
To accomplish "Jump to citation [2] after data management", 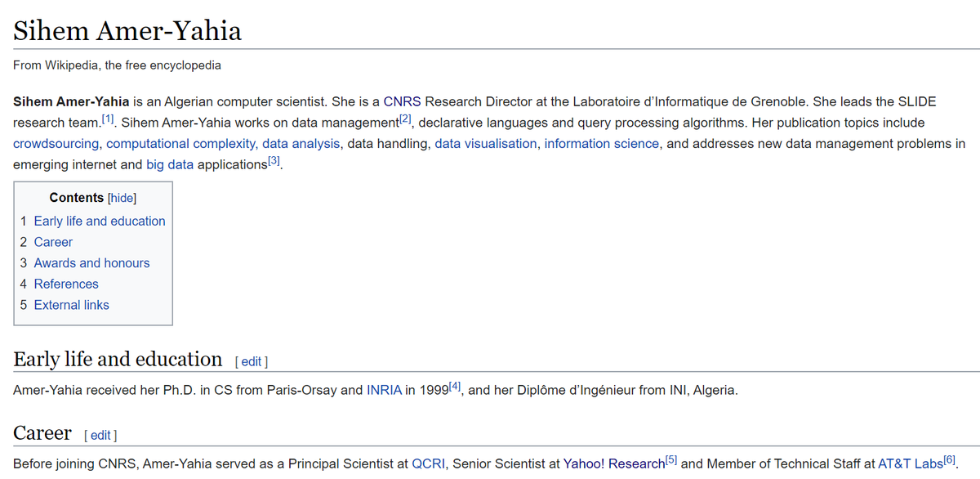I will tap(404, 120).
